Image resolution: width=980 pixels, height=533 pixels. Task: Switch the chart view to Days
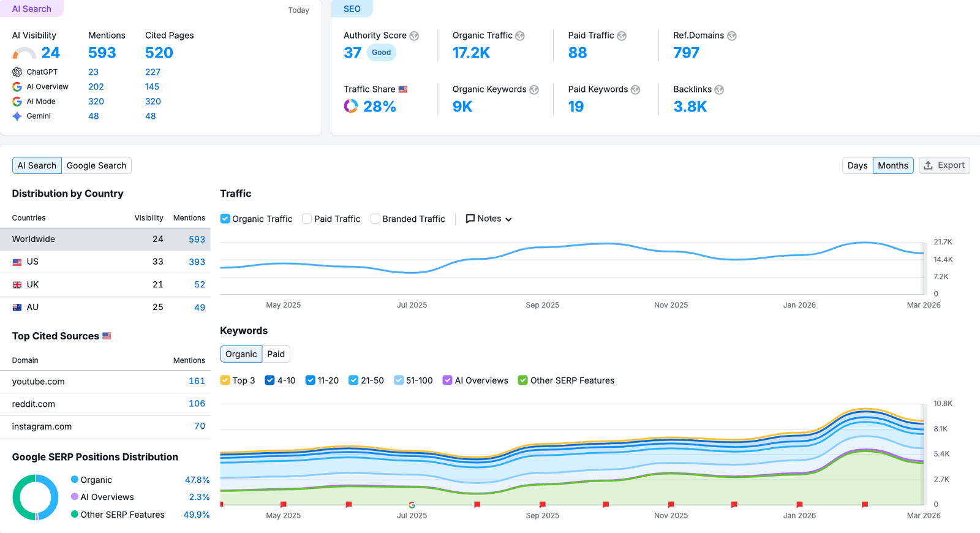857,165
